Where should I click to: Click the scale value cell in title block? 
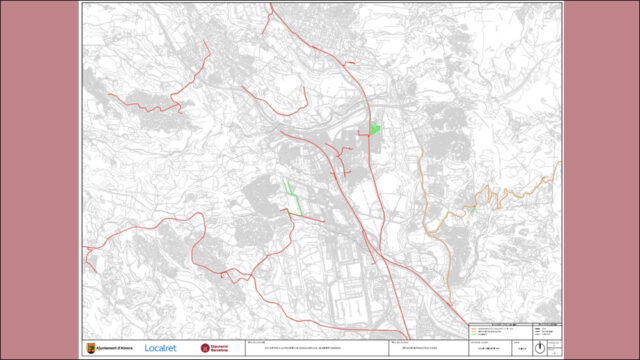[490, 348]
